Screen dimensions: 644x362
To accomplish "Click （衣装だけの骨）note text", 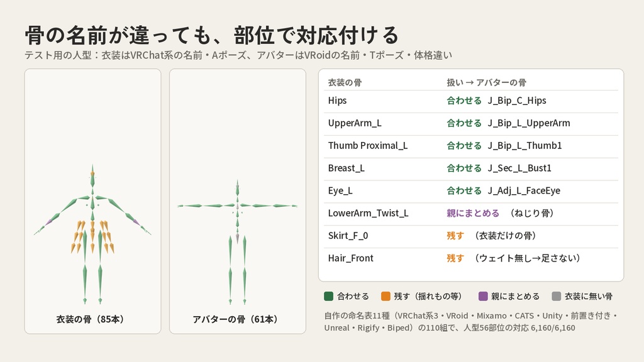I will tap(505, 236).
